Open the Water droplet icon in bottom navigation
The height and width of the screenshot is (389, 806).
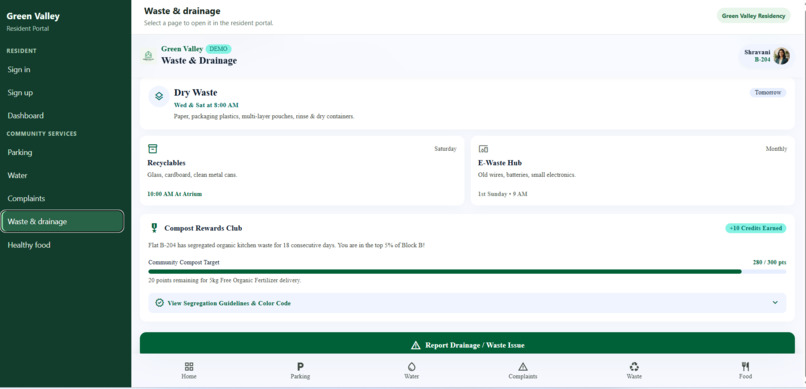tap(411, 366)
